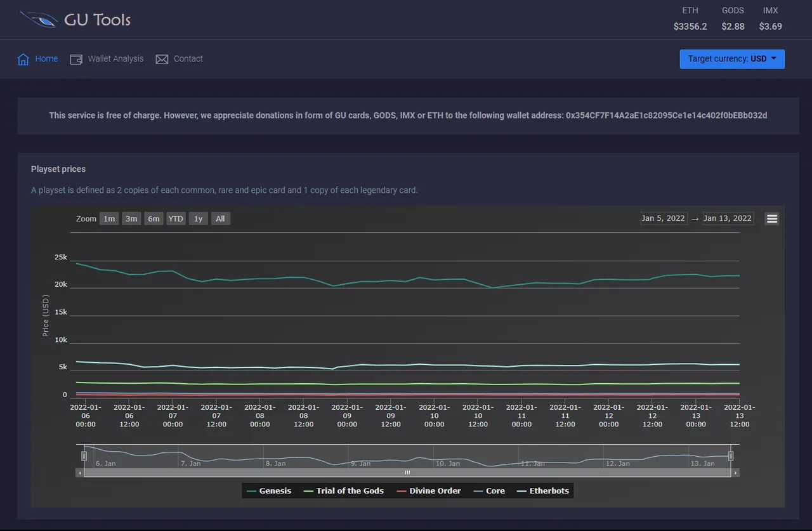812x531 pixels.
Task: Click the Playset prices heading
Action: pos(58,169)
